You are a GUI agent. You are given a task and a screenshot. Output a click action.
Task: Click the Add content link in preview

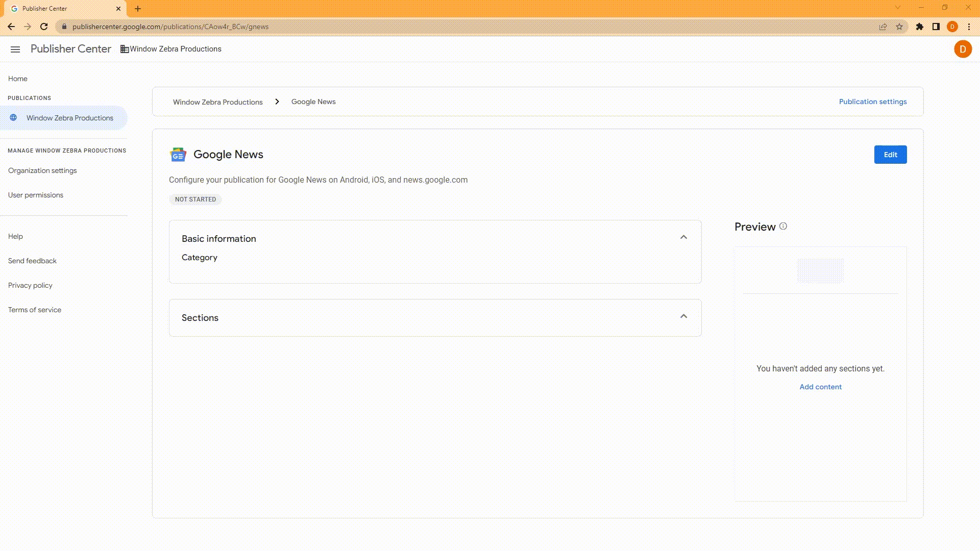pos(820,387)
